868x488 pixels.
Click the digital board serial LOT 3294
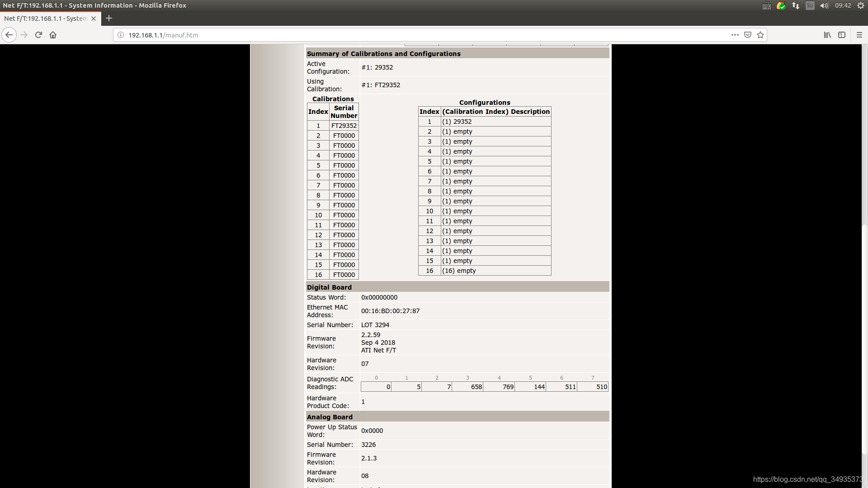point(375,325)
